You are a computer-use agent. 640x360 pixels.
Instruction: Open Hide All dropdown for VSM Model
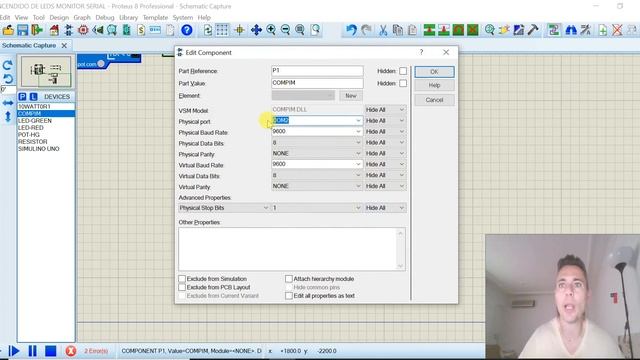(x=385, y=110)
